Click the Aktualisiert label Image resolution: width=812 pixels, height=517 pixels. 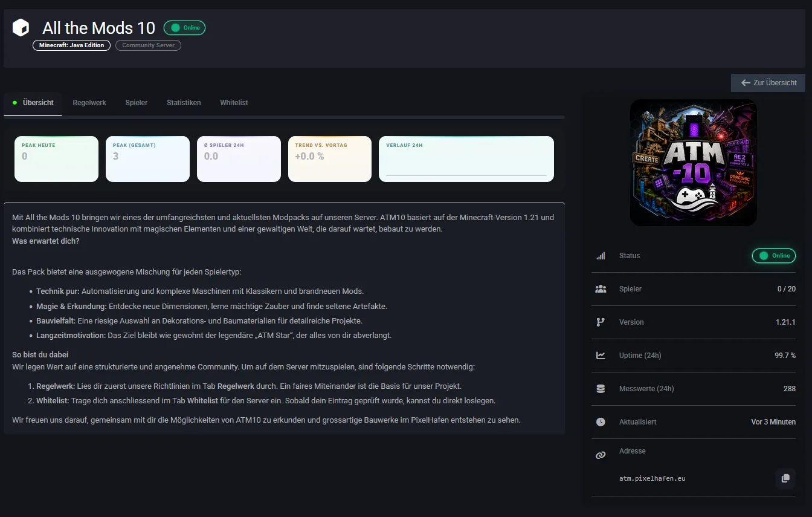pyautogui.click(x=638, y=422)
